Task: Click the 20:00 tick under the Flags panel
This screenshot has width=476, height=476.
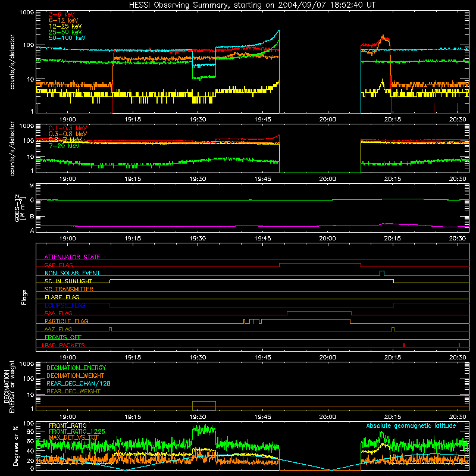Action: (328, 358)
